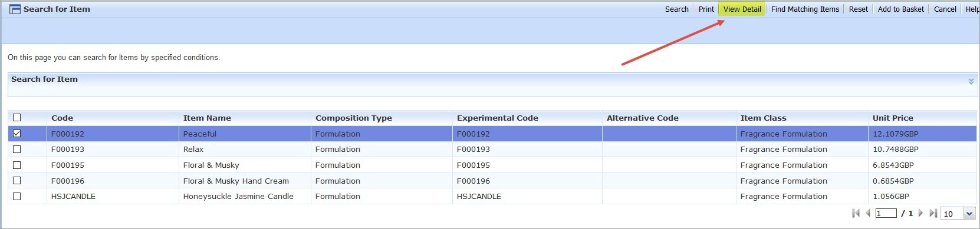Jump to the last results page
This screenshot has height=229, width=980.
pos(933,213)
